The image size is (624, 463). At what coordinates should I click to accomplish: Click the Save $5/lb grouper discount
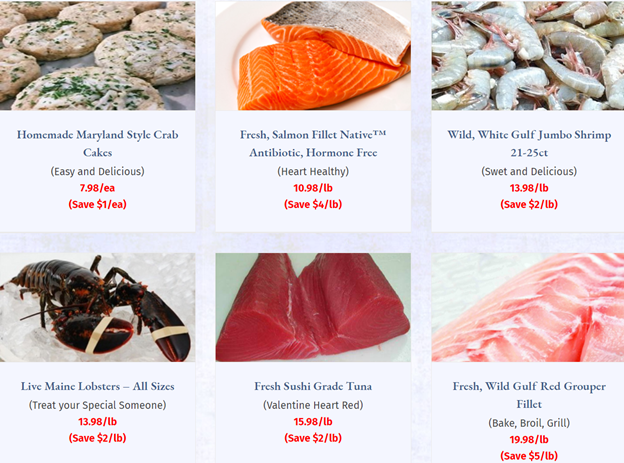point(529,456)
